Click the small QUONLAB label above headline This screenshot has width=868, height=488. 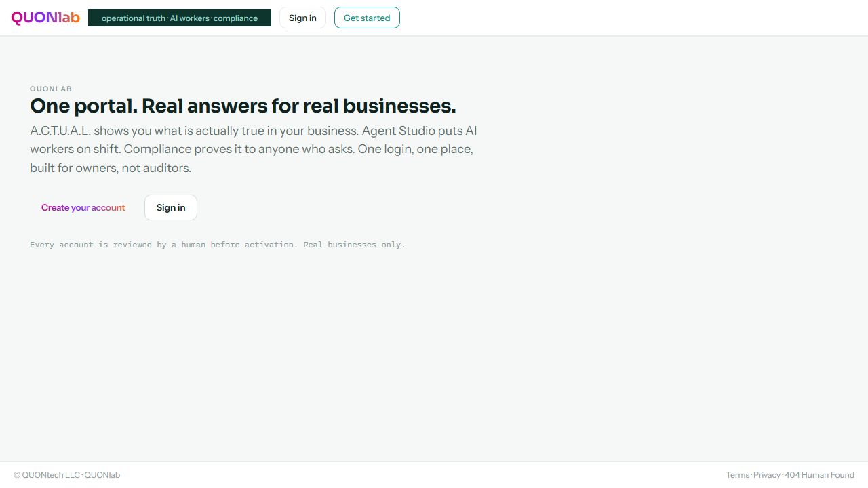pos(51,89)
